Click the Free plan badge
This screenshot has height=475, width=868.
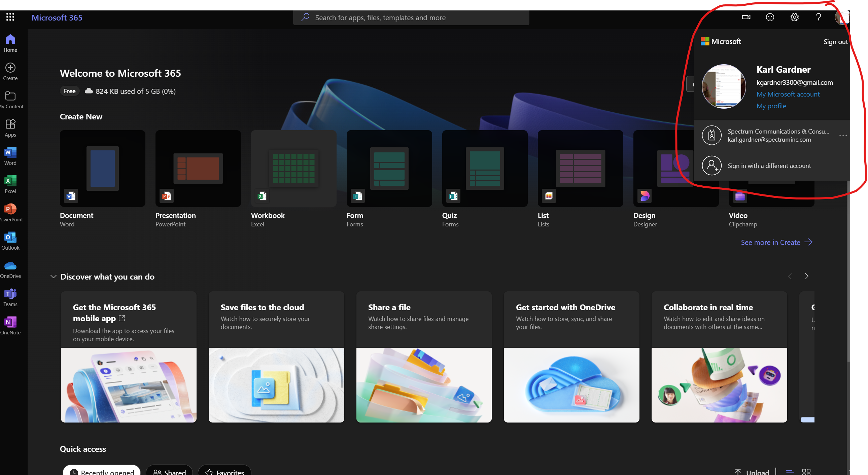(x=70, y=91)
